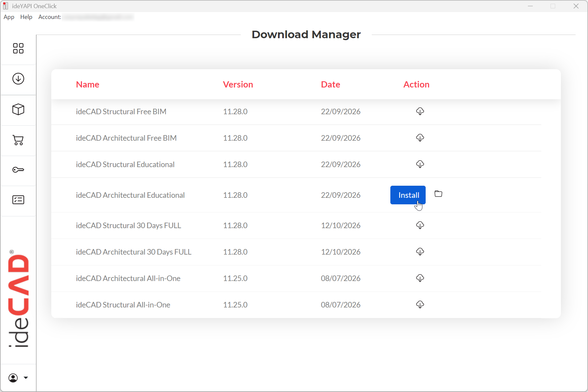This screenshot has height=392, width=588.
Task: Select ideCAD Architectural 30 Days FULL text
Action: pos(134,252)
